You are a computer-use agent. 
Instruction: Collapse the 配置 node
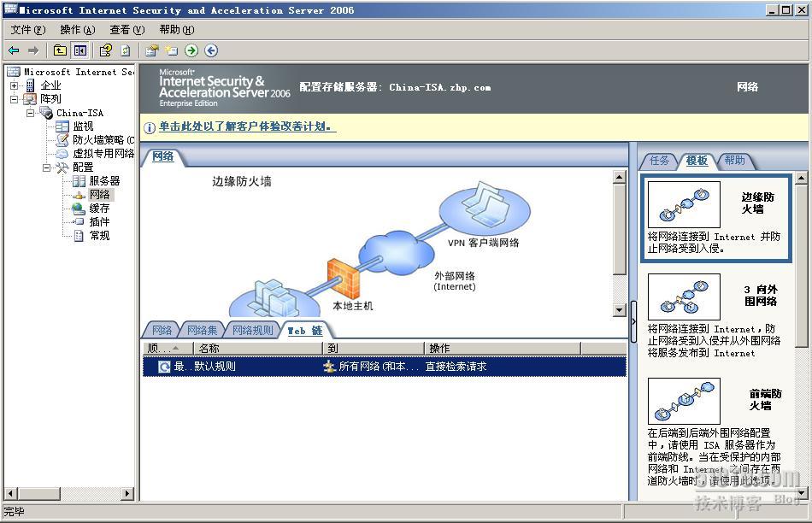pyautogui.click(x=47, y=167)
